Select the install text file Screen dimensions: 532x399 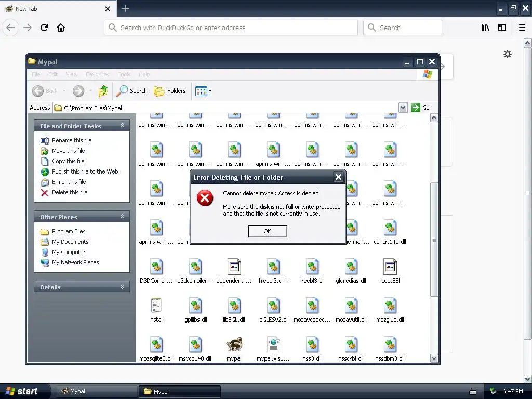(156, 311)
